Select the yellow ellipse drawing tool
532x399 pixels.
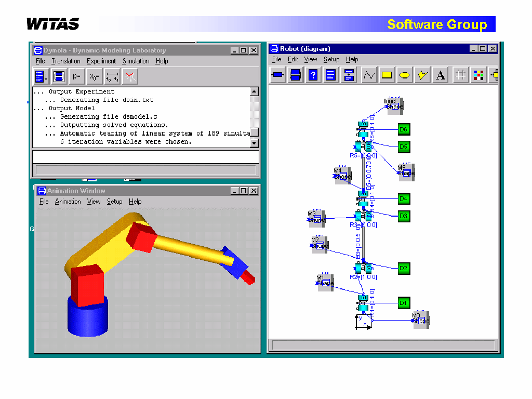coord(404,75)
